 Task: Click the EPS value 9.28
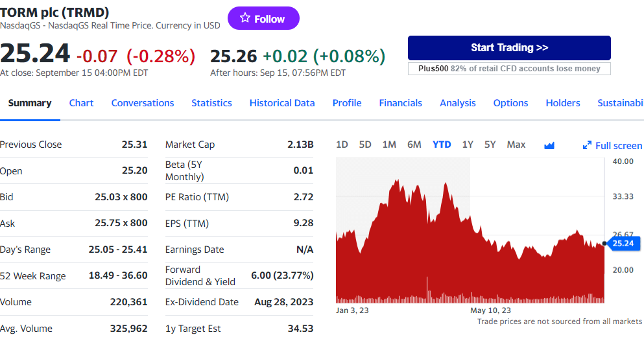point(303,223)
